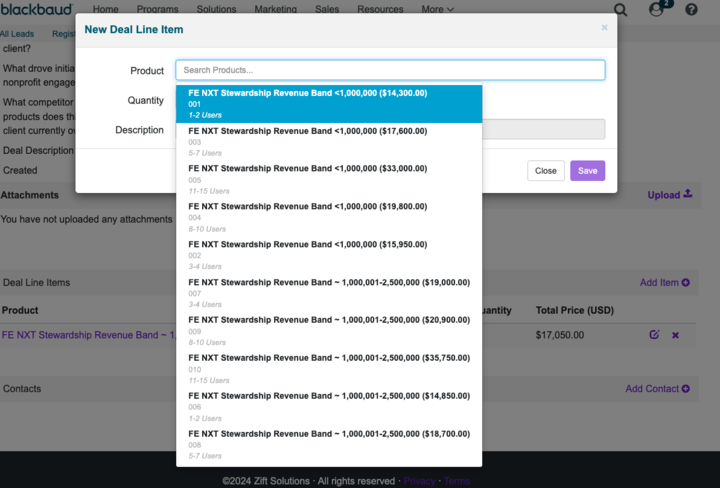Focus the Search Products input field
This screenshot has height=488, width=720.
(x=390, y=70)
